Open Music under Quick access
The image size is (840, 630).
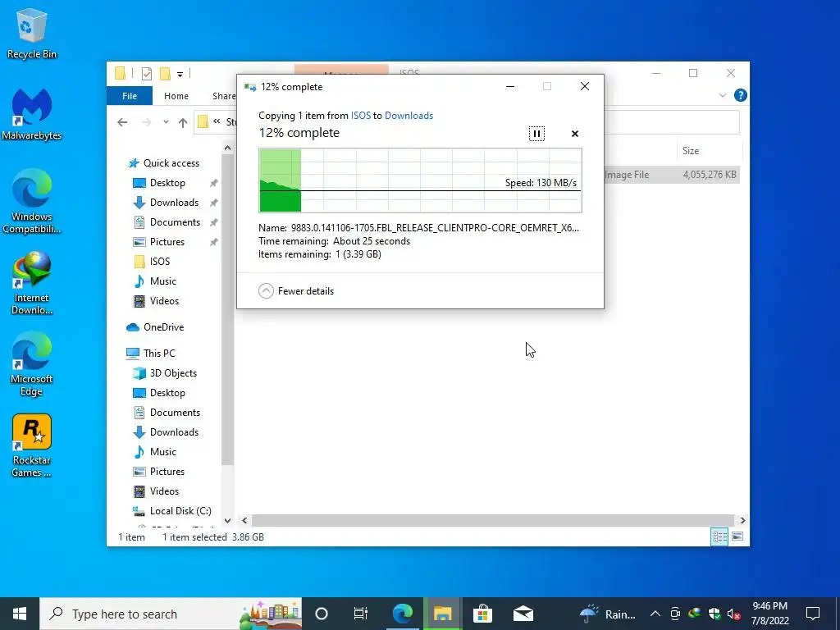tap(155, 281)
